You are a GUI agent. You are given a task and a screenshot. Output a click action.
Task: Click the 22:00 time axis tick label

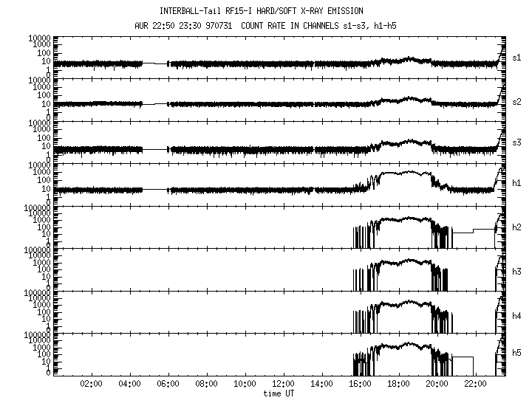(475, 385)
